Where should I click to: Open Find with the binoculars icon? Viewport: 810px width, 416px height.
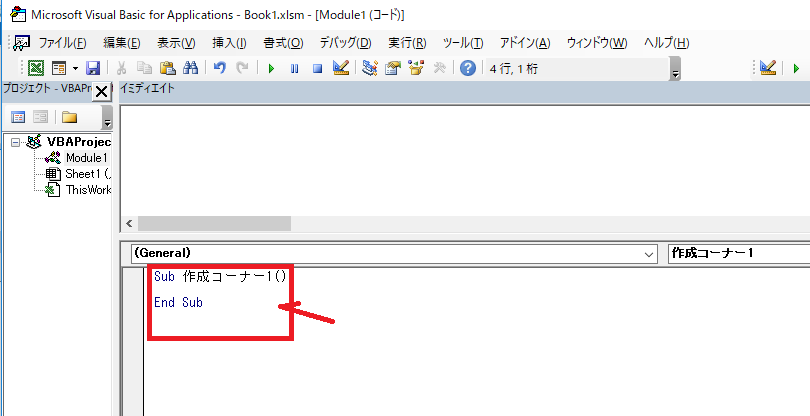click(x=190, y=68)
